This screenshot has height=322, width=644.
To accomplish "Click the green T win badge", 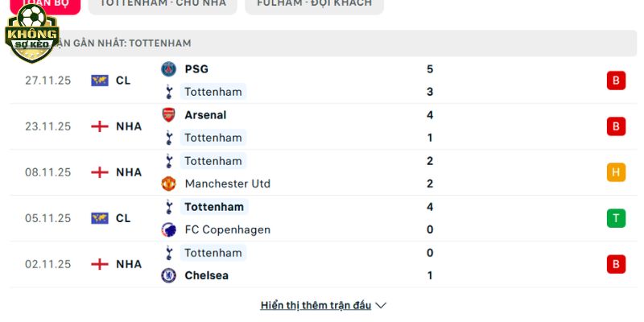I will pos(616,218).
